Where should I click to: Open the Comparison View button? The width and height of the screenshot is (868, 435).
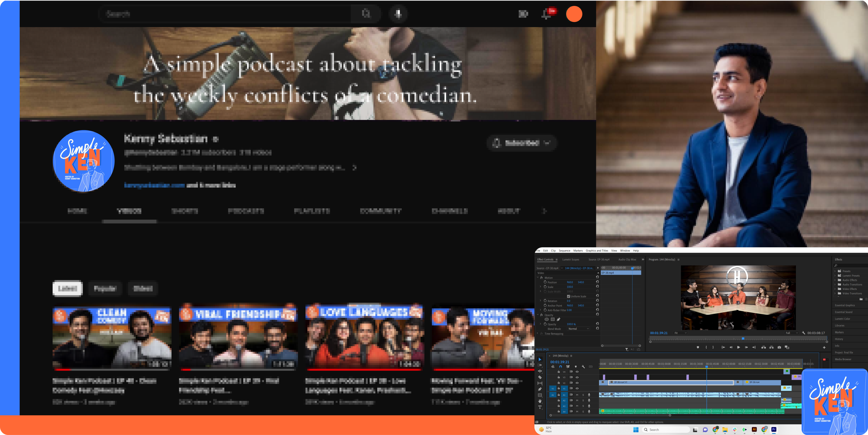pos(787,347)
